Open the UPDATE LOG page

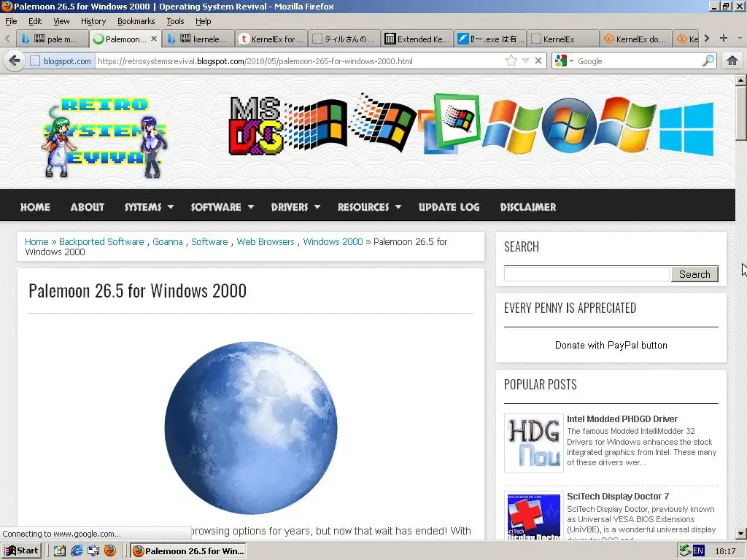pos(449,206)
